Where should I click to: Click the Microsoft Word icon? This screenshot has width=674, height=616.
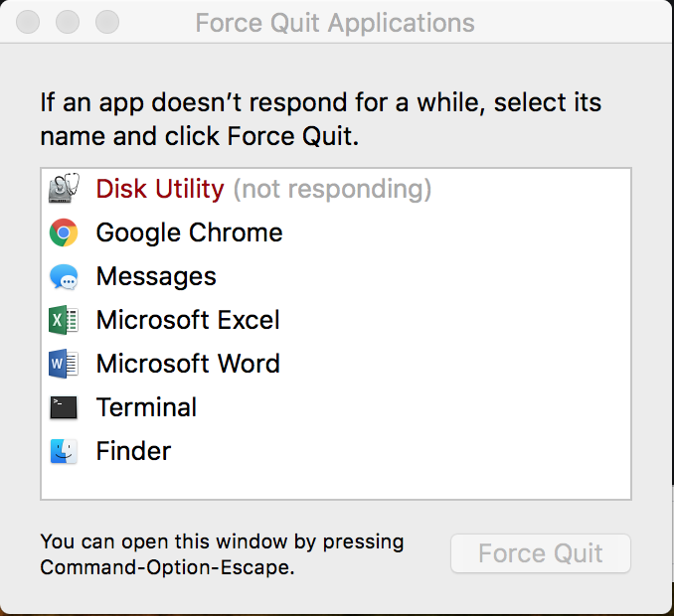64,364
